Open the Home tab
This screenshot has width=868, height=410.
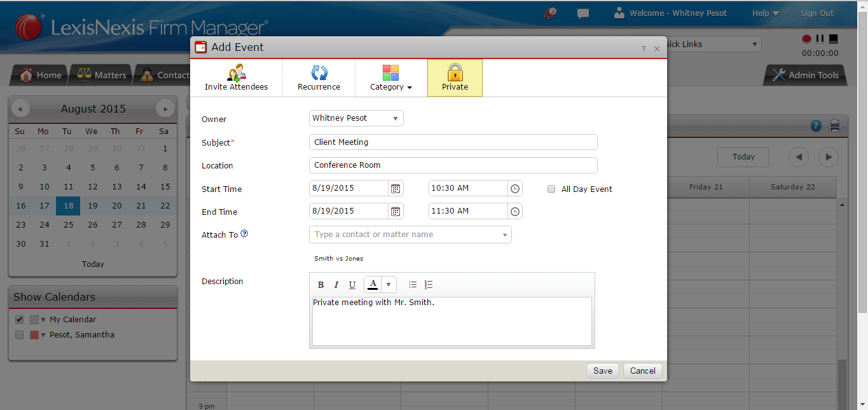pyautogui.click(x=41, y=75)
